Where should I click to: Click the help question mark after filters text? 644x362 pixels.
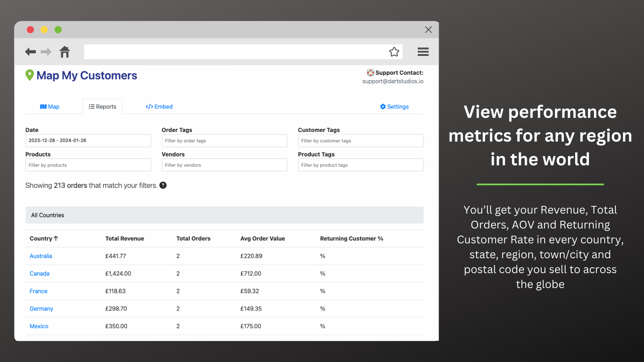pos(163,185)
